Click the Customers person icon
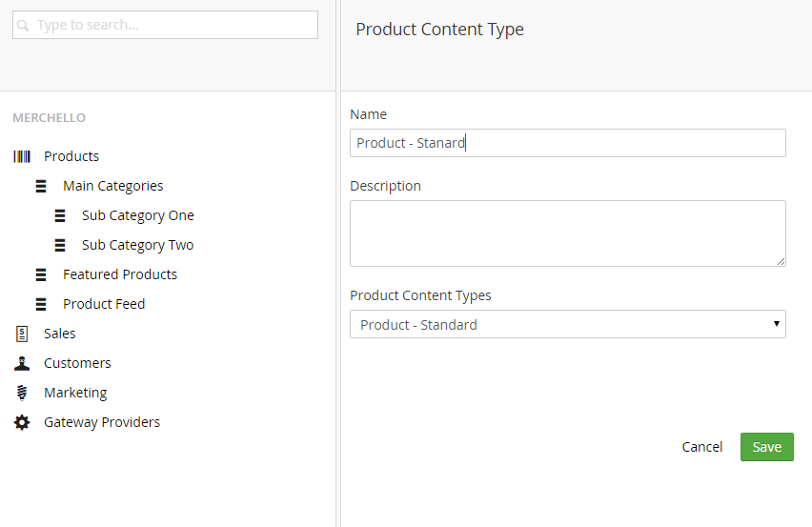This screenshot has width=812, height=527. pos(22,363)
